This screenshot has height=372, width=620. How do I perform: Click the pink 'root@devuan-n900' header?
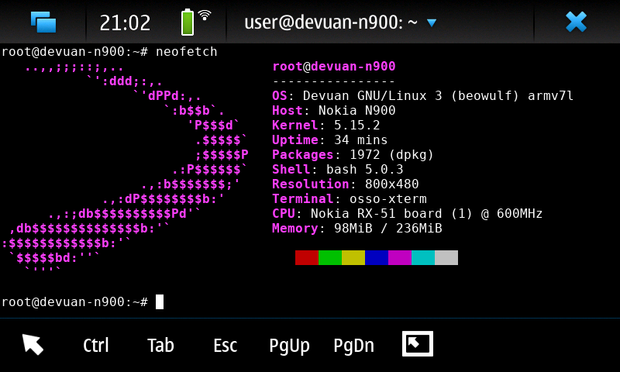[x=334, y=66]
